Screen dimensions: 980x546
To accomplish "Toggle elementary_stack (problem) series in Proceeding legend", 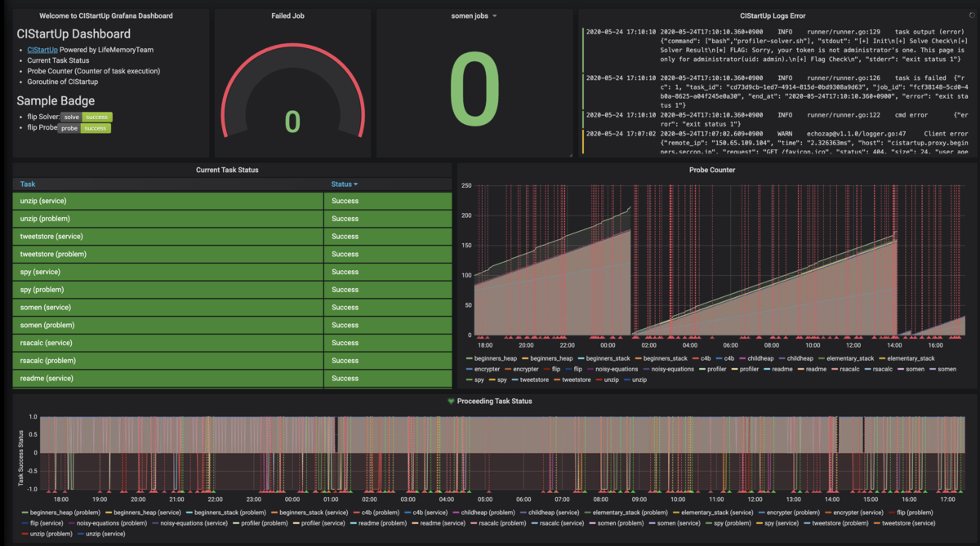I will coord(625,513).
